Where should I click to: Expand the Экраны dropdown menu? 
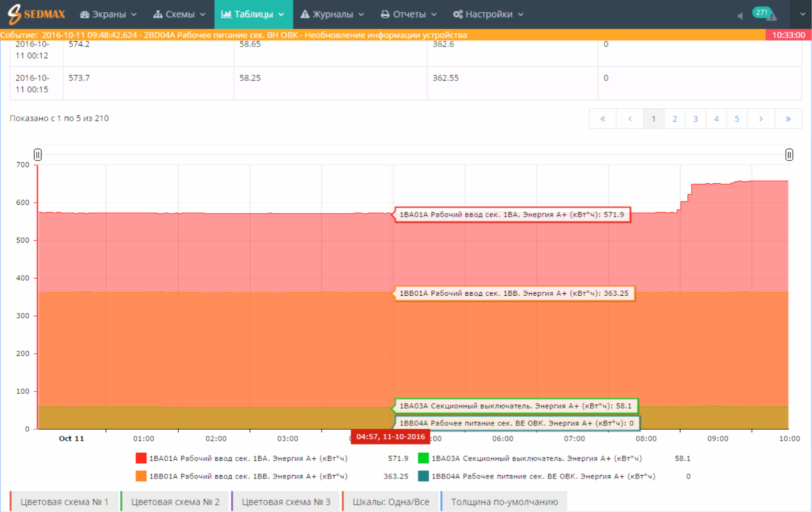tap(108, 14)
